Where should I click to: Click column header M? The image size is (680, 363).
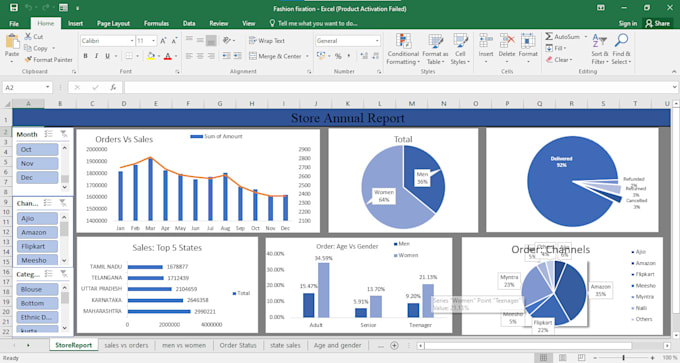(412, 104)
